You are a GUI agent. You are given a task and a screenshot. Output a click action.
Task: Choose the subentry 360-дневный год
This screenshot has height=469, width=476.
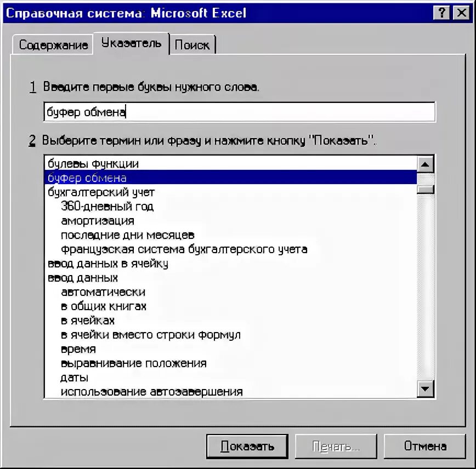pos(231,207)
